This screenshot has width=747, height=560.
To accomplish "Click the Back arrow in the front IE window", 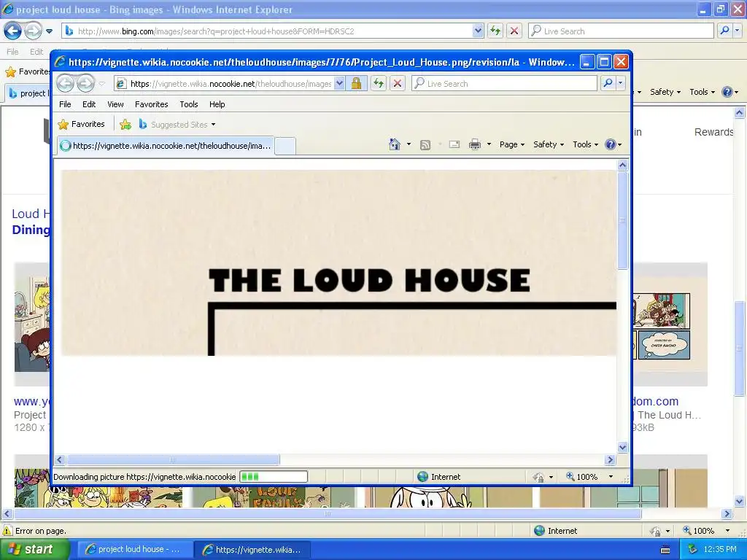I will pyautogui.click(x=65, y=84).
